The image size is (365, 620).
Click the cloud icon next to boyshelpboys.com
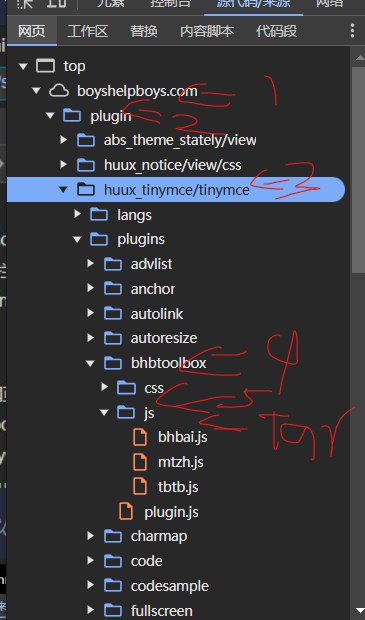[x=59, y=91]
